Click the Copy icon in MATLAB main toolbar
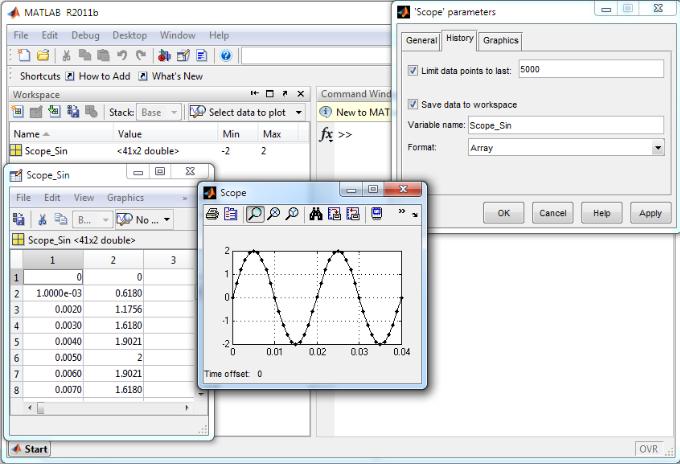The image size is (680, 464). 85,55
